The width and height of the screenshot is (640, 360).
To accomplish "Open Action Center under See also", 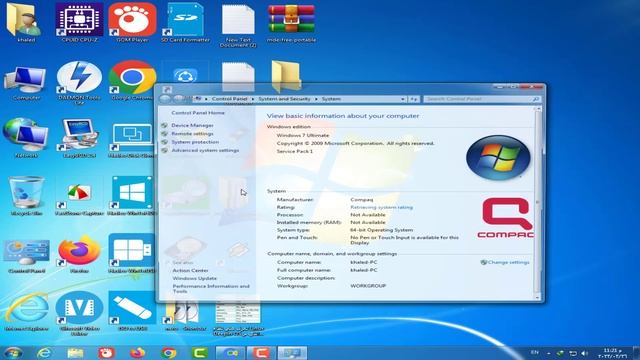I will 190,270.
